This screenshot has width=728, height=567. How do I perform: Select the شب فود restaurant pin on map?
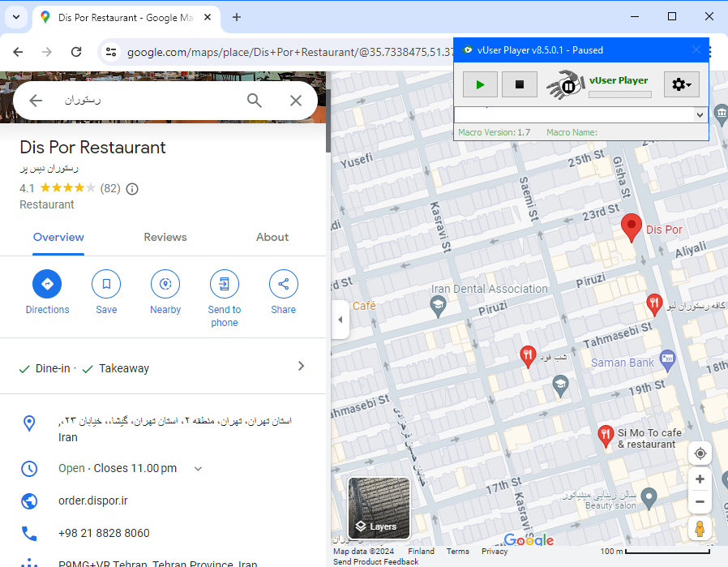click(x=528, y=356)
